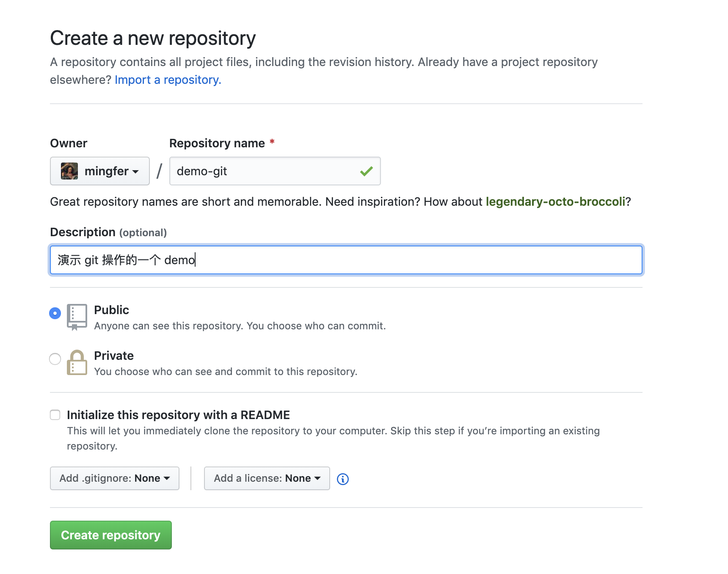
Task: Click the Initialize with README label text
Action: [x=178, y=415]
